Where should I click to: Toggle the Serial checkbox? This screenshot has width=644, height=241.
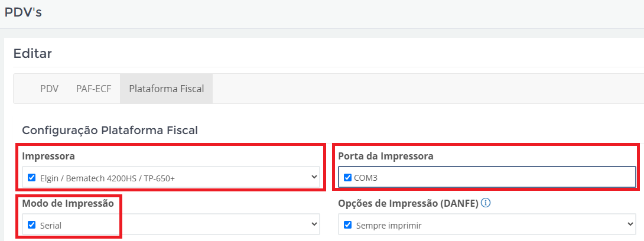[32, 224]
